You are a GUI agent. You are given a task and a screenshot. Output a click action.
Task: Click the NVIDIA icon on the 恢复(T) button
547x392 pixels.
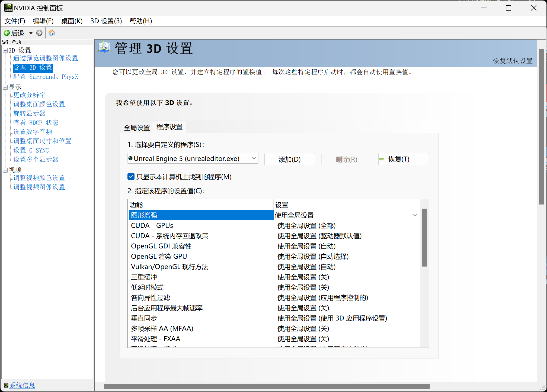coord(382,159)
